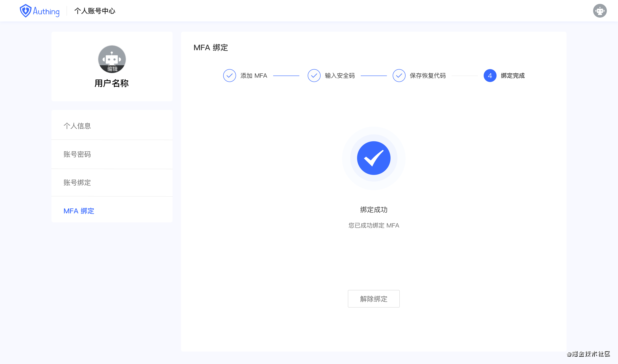
Task: Click the 添加 MFA step label
Action: click(x=254, y=76)
